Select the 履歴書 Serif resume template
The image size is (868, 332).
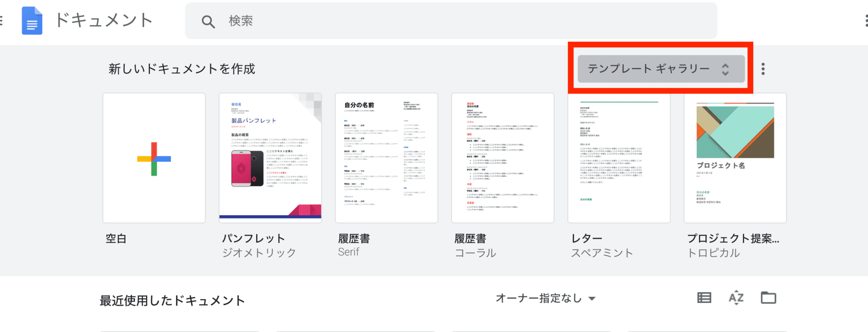coord(387,158)
